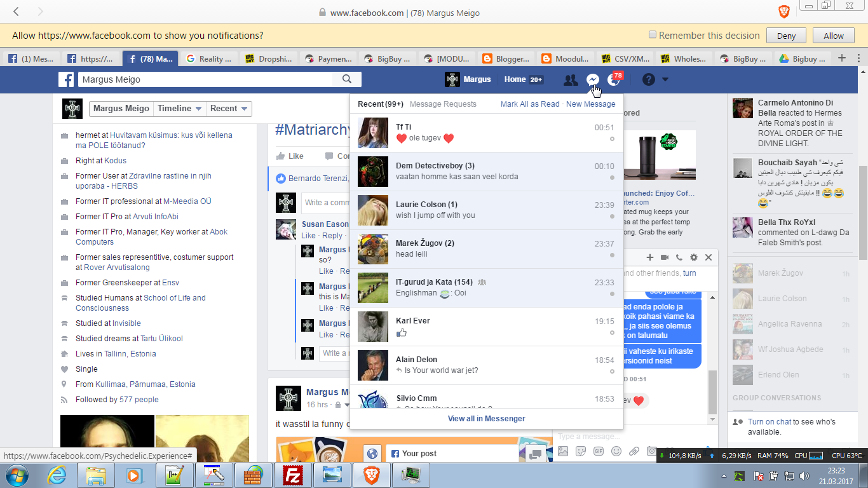This screenshot has height=488, width=868.
Task: Open chat window options gear
Action: click(694, 257)
